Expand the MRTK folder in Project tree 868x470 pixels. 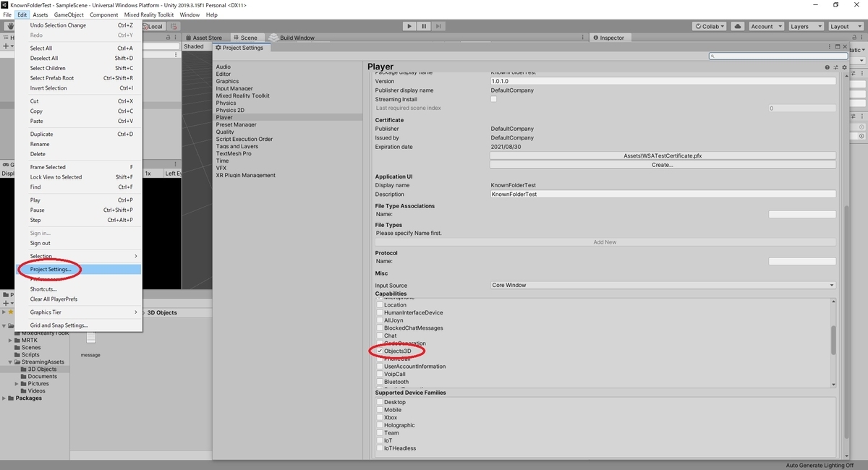pos(10,341)
